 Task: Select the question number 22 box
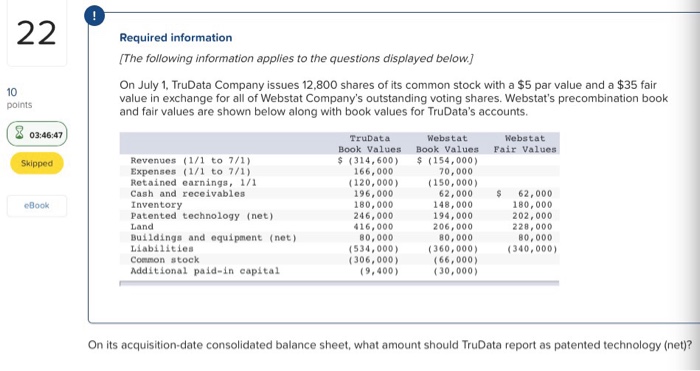(37, 33)
